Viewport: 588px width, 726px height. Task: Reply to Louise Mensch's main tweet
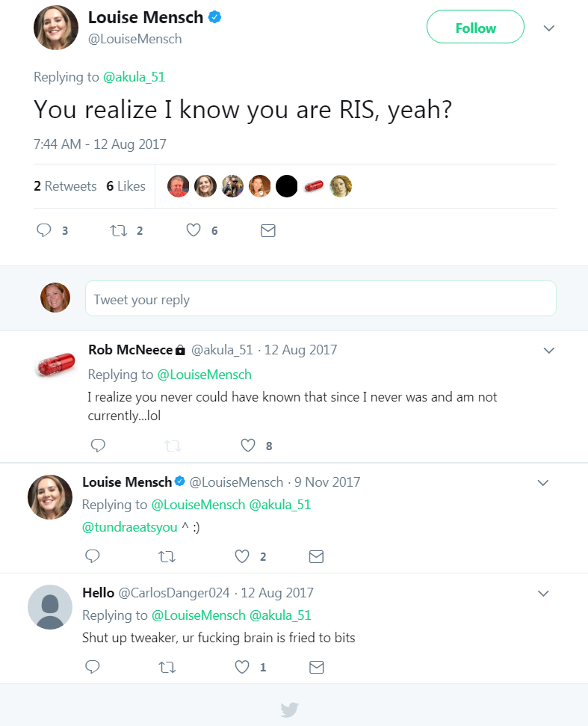(x=44, y=231)
